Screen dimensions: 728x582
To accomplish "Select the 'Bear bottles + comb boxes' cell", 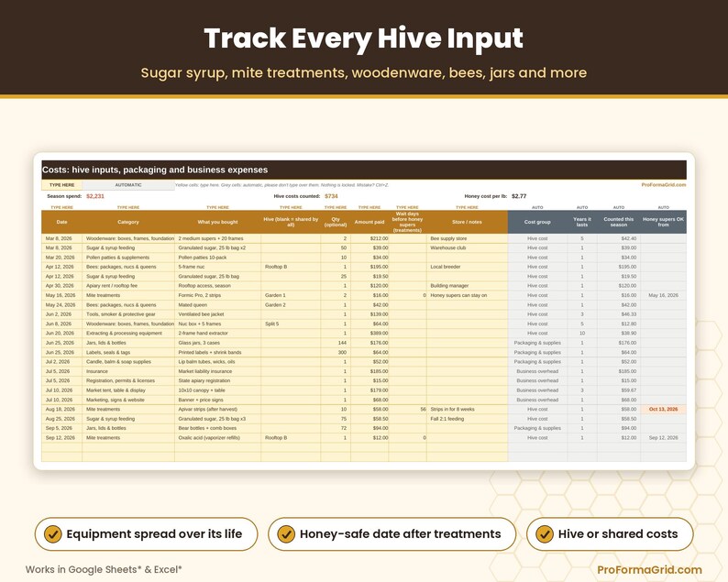I will click(217, 428).
